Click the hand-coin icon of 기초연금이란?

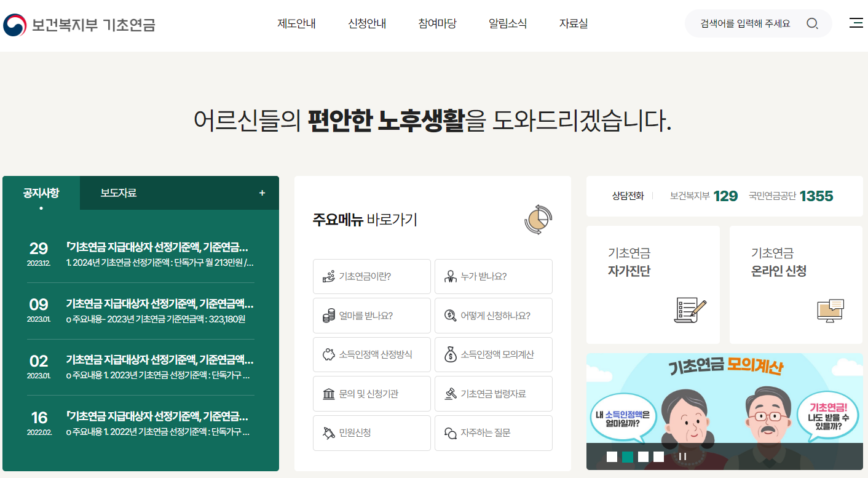click(328, 276)
